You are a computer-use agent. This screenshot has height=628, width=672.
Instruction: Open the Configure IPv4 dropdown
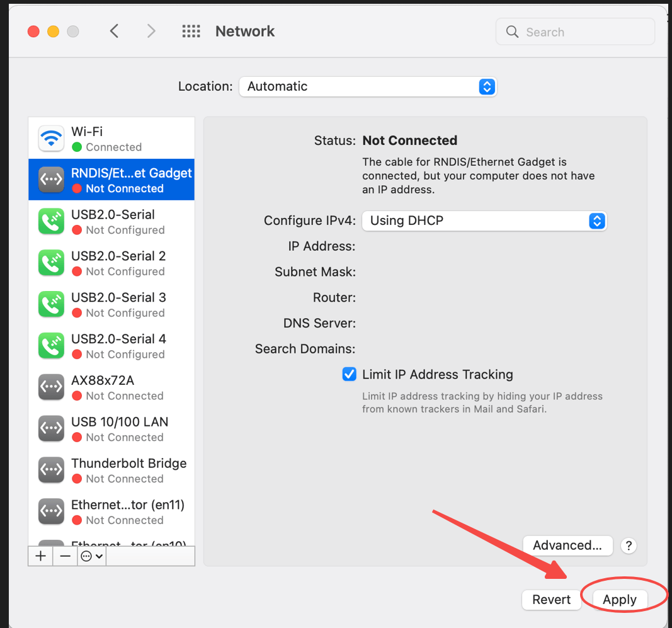484,221
